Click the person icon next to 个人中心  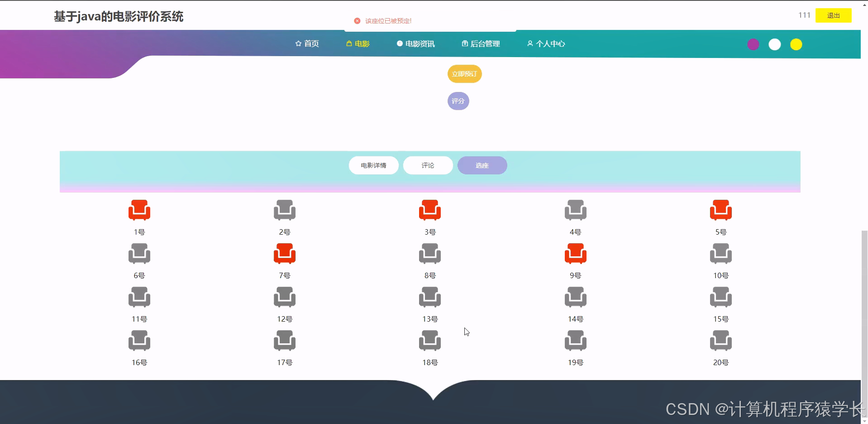pos(530,43)
